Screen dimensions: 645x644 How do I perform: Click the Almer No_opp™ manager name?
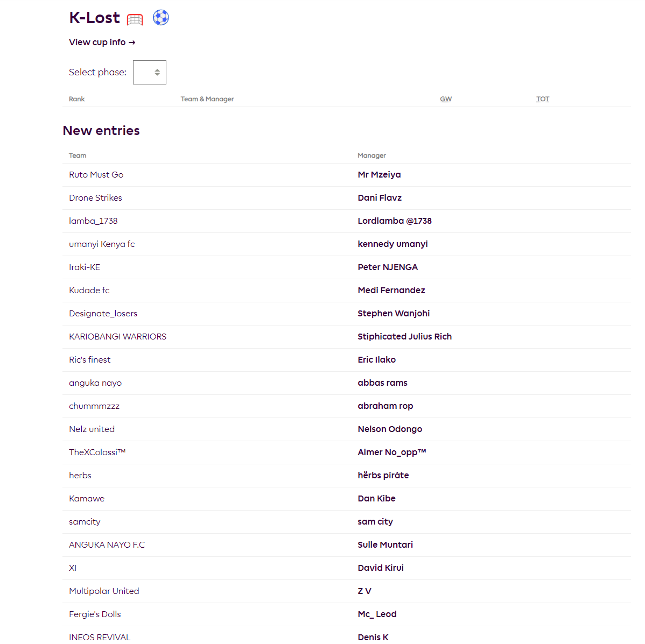(x=392, y=452)
